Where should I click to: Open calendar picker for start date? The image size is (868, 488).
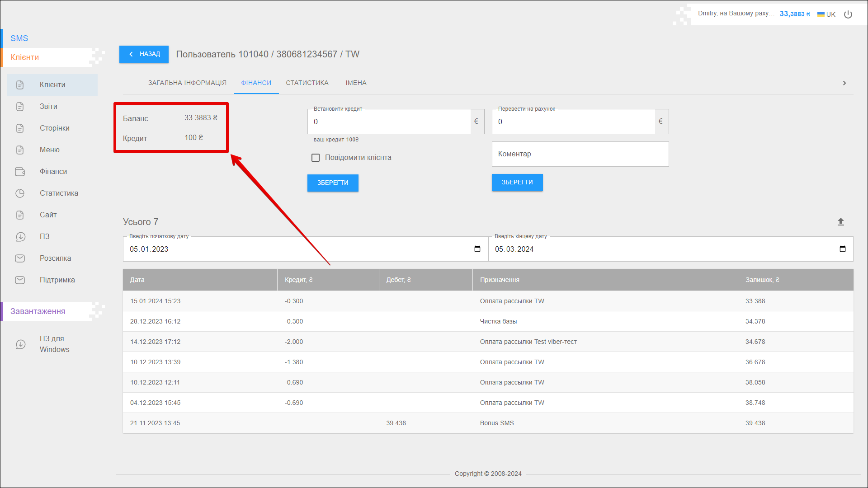tap(477, 249)
